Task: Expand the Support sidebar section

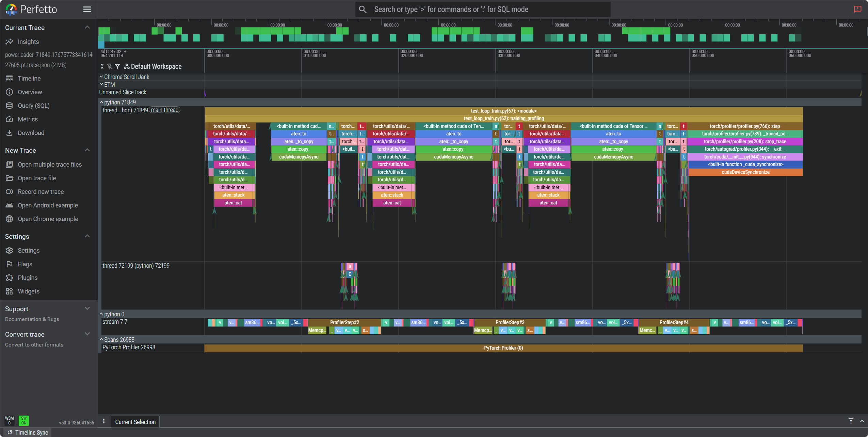Action: [87, 308]
